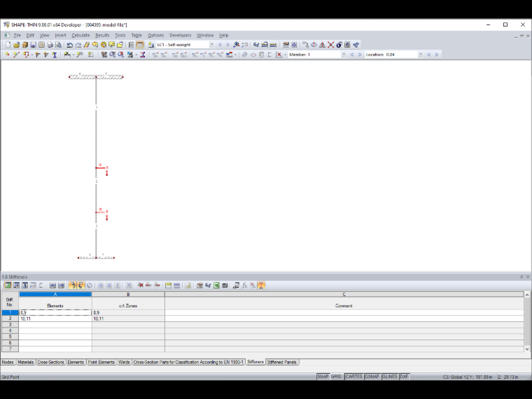
Task: Switch to the Nodes table tab
Action: tap(8, 363)
